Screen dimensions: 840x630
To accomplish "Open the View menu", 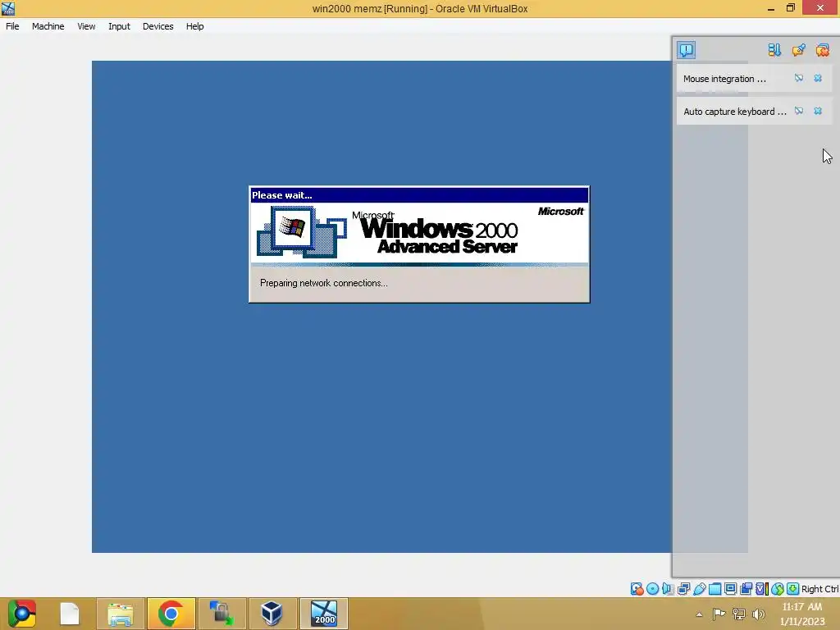I will click(x=86, y=26).
